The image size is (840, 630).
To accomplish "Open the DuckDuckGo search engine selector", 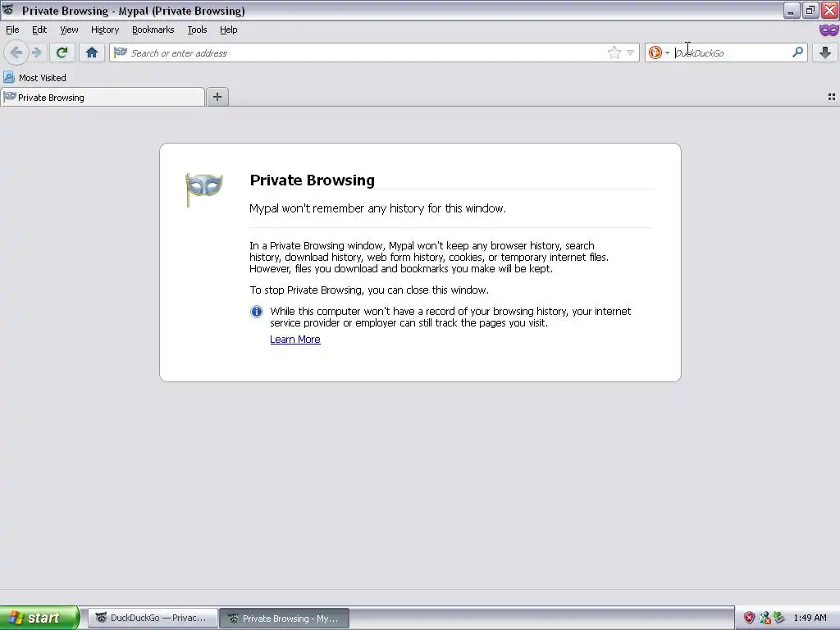I will [x=659, y=52].
